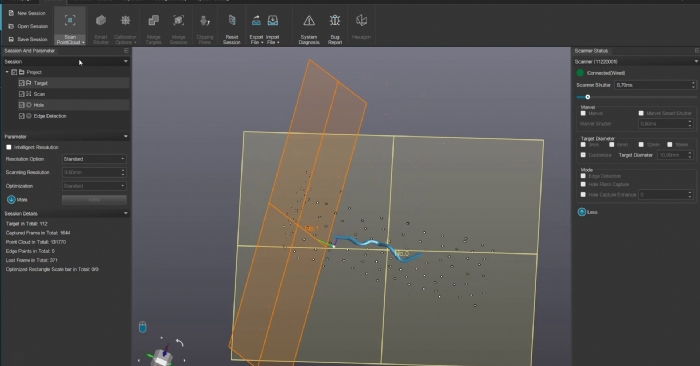Screen dimensions: 700x366
Task: Open the Optimization dropdown
Action: (94, 186)
